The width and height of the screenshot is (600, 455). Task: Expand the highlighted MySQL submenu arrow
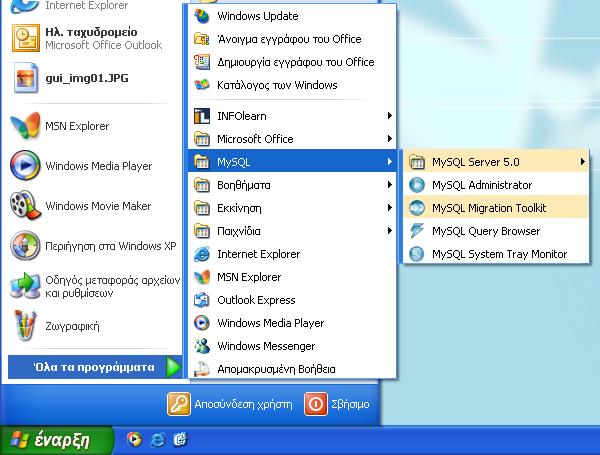coord(389,161)
